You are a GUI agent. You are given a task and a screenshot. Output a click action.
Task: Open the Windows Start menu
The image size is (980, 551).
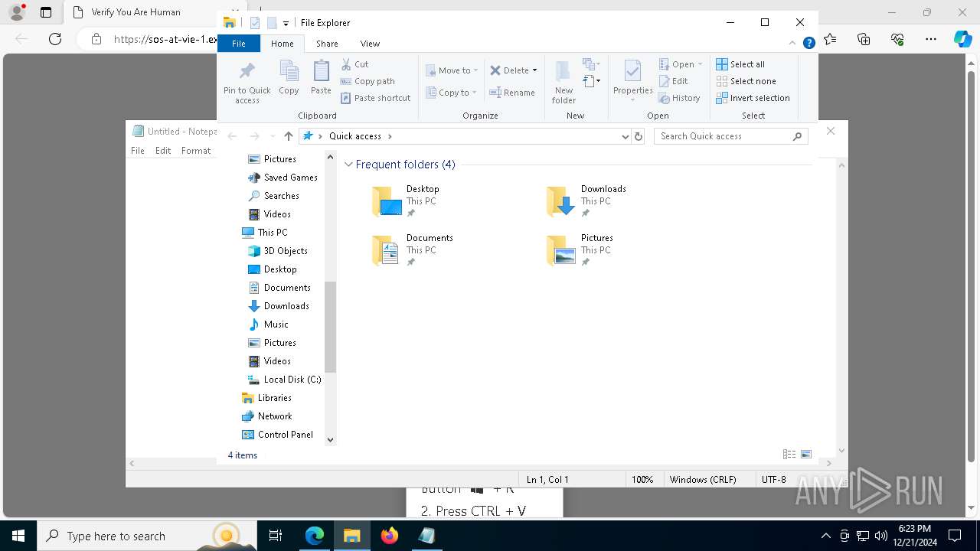(x=18, y=536)
